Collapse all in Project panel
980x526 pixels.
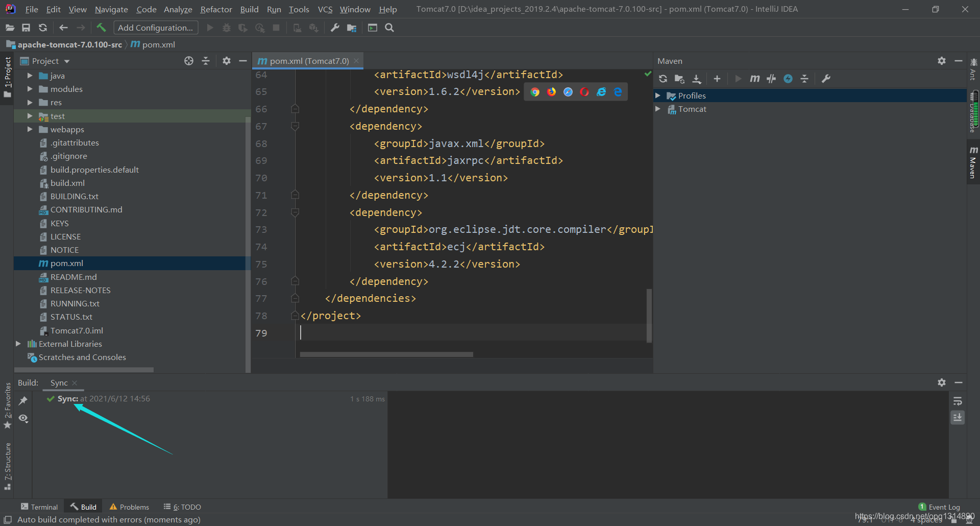click(206, 61)
